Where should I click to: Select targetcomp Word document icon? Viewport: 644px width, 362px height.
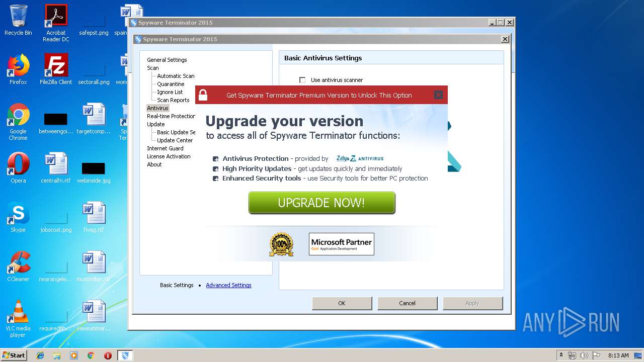(x=94, y=119)
